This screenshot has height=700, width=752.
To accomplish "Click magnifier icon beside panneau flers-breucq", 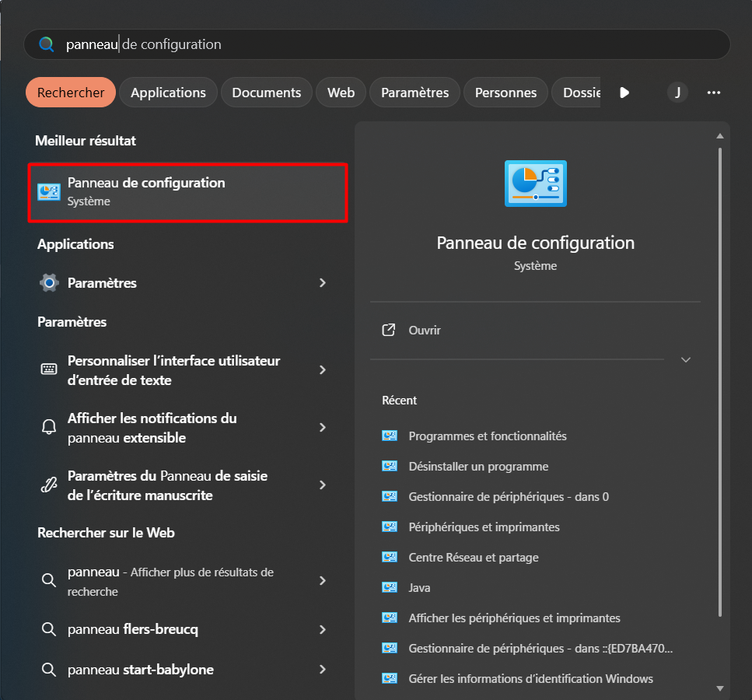I will click(48, 629).
